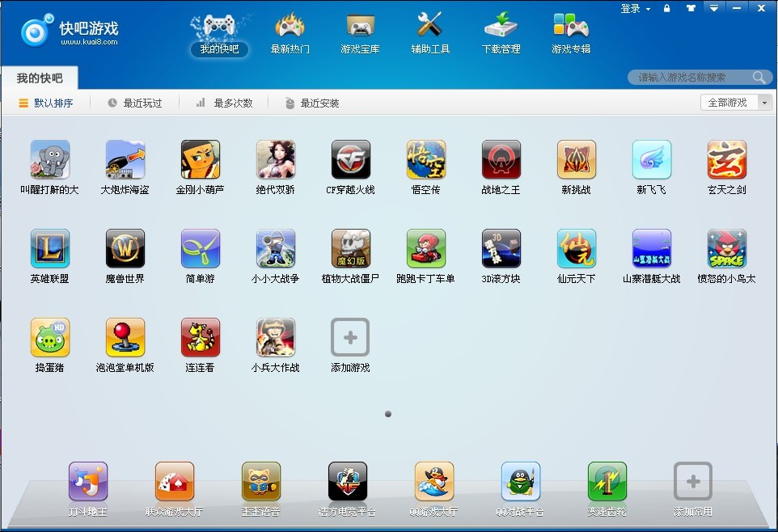
Task: Open 歪歪语音 dock icon
Action: point(261,481)
